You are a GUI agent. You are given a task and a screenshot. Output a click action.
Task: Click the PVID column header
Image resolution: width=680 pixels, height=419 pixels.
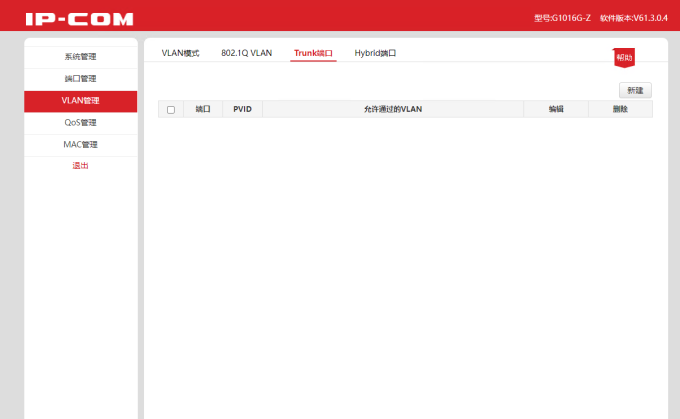pyautogui.click(x=242, y=109)
